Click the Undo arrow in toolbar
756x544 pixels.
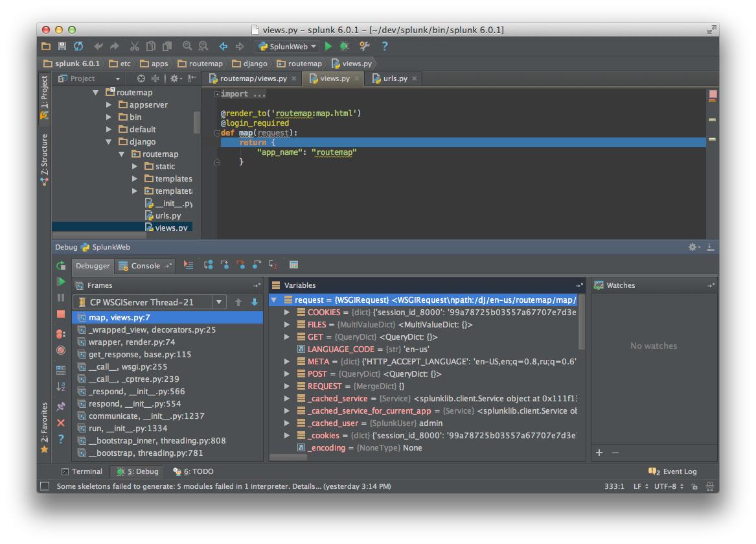pyautogui.click(x=98, y=46)
